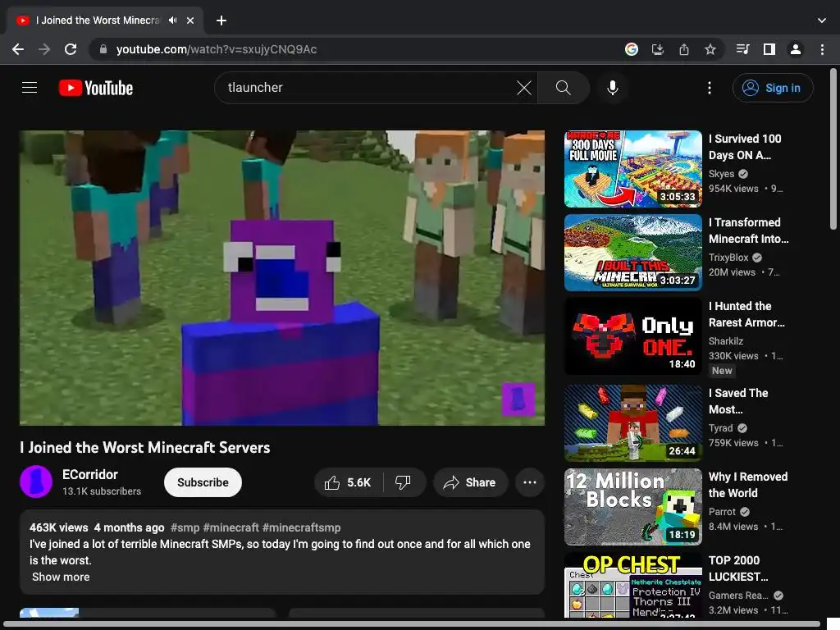Open YouTube settings three-dot menu
Image resolution: width=840 pixels, height=630 pixels.
(x=710, y=88)
